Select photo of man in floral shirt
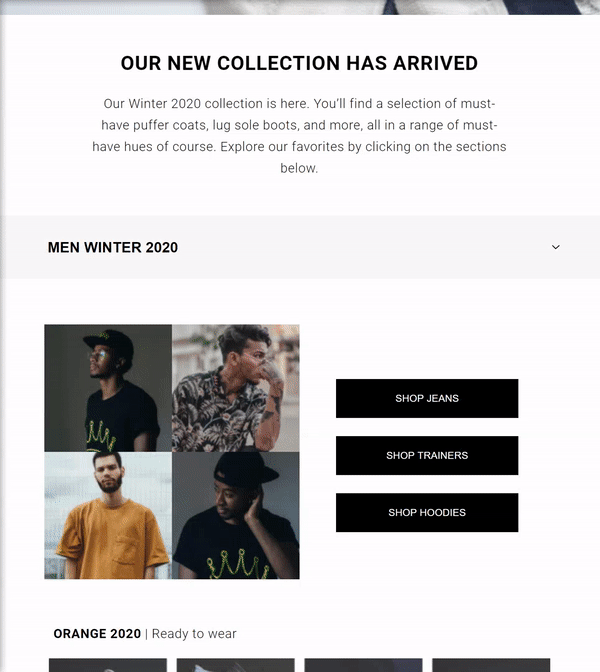Screen dimensions: 600x672 [236, 387]
